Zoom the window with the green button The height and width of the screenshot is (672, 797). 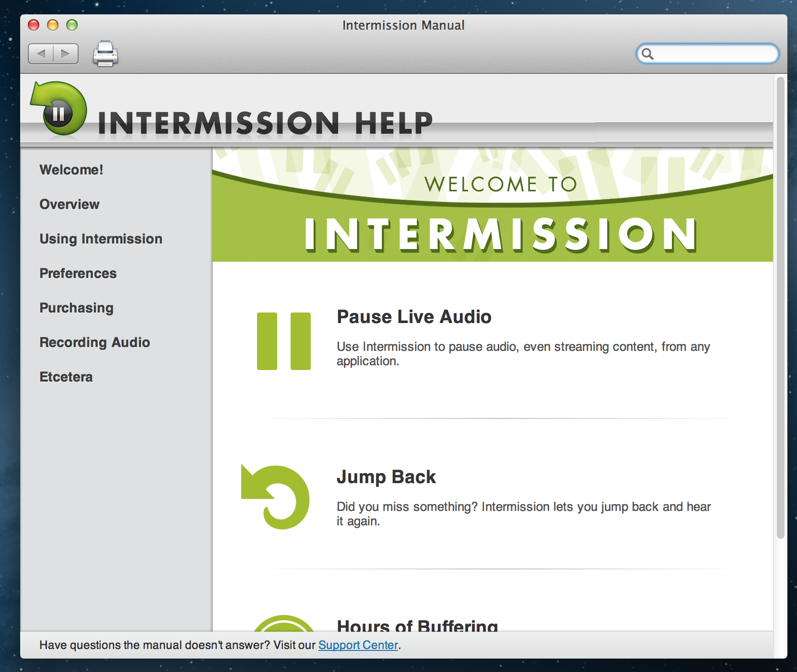72,25
